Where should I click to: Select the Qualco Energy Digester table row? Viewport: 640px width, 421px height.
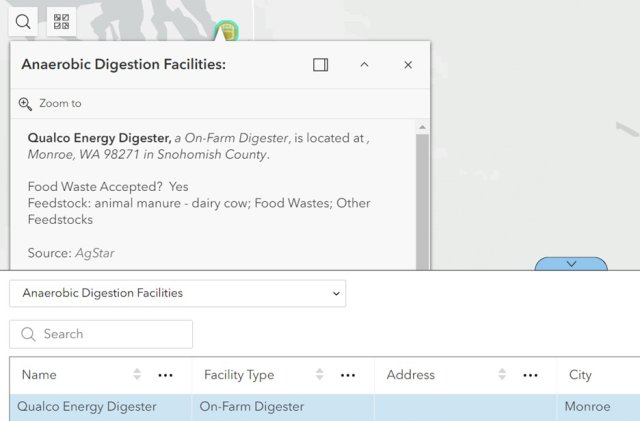click(x=100, y=407)
